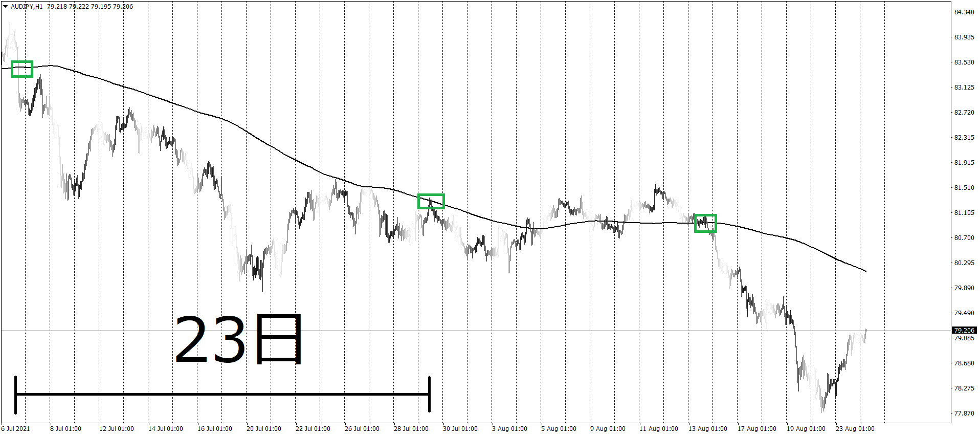Click the 8 Jul 01:00 time label
Viewport: 980px width, 435px height.
65,429
